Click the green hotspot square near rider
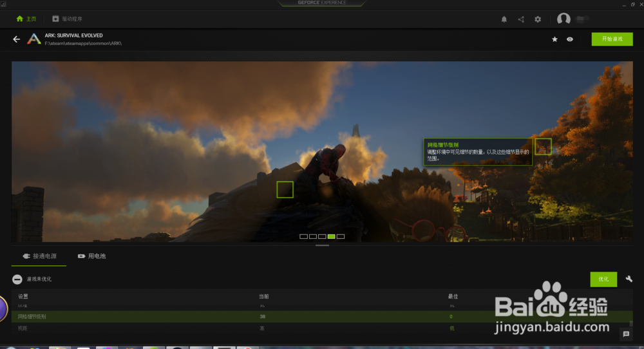Image resolution: width=644 pixels, height=349 pixels. click(x=285, y=190)
